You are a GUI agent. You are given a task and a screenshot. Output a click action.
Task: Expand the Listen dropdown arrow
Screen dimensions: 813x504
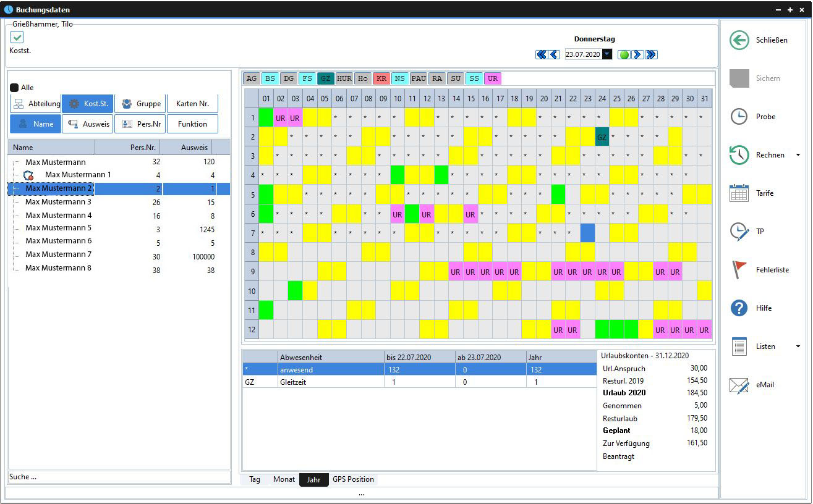pos(798,346)
